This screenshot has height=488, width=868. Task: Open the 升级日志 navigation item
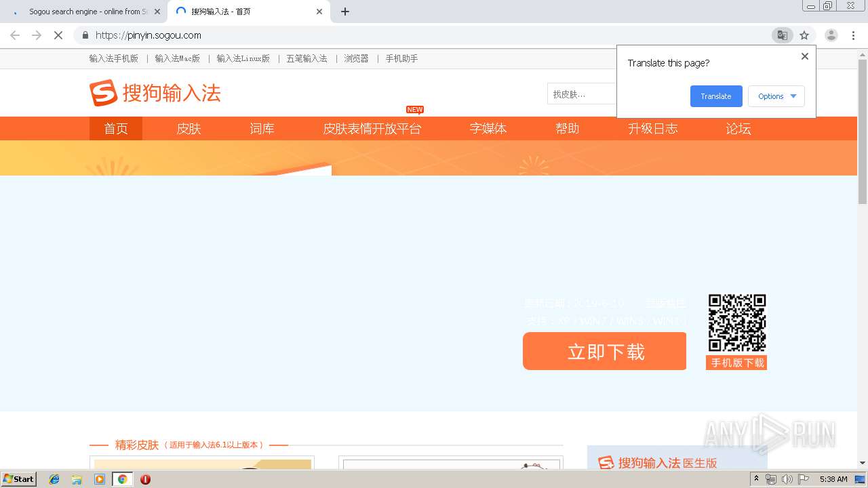tap(653, 129)
